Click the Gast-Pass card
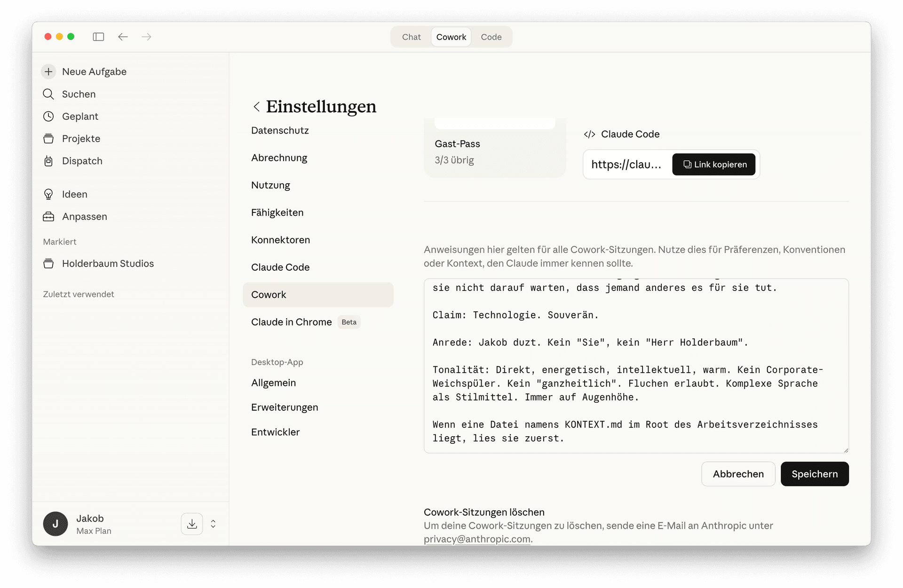The height and width of the screenshot is (588, 903). [495, 148]
